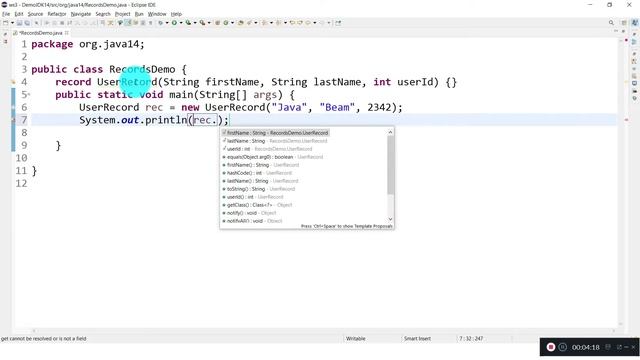The image size is (640, 360).
Task: Open the Help menu
Action: click(x=176, y=14)
